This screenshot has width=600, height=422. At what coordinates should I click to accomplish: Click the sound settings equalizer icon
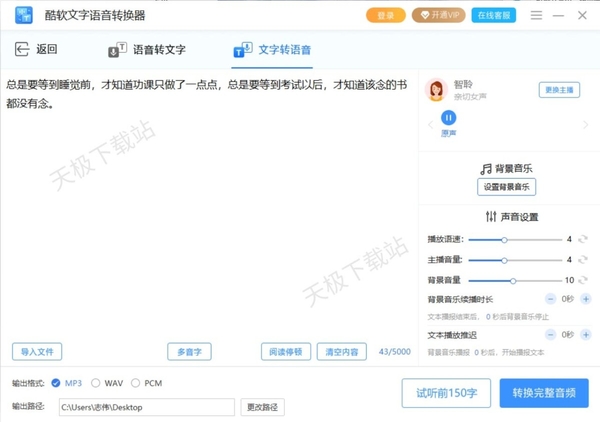(491, 217)
